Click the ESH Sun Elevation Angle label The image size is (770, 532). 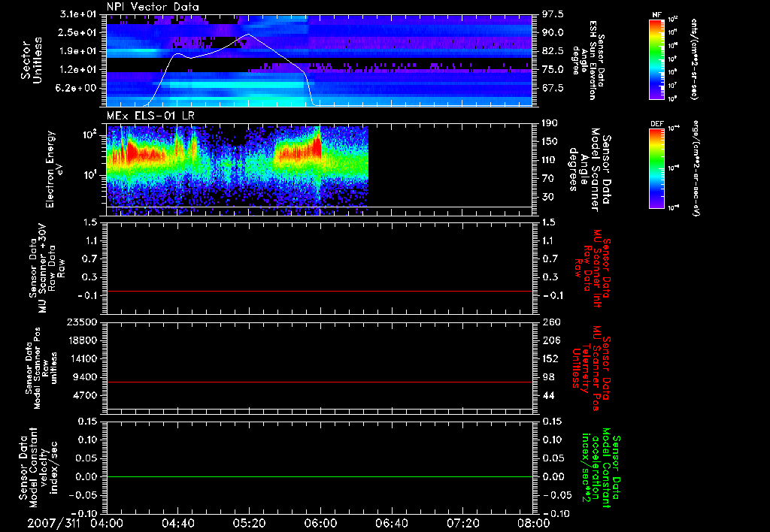coord(589,60)
